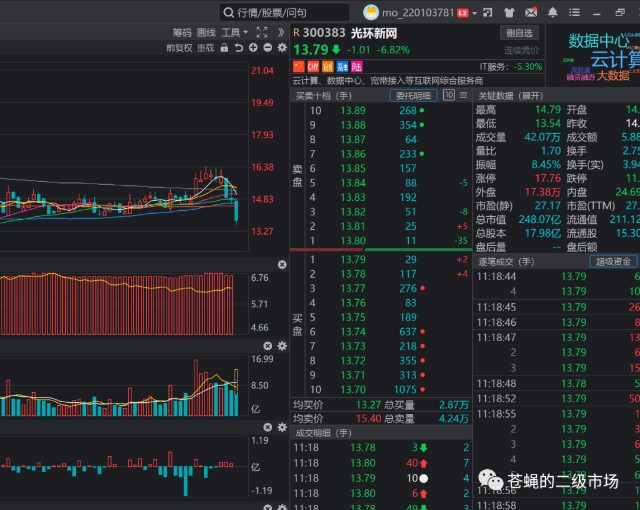
Task: Click the company description 云计算、数据中心 line
Action: click(388, 81)
